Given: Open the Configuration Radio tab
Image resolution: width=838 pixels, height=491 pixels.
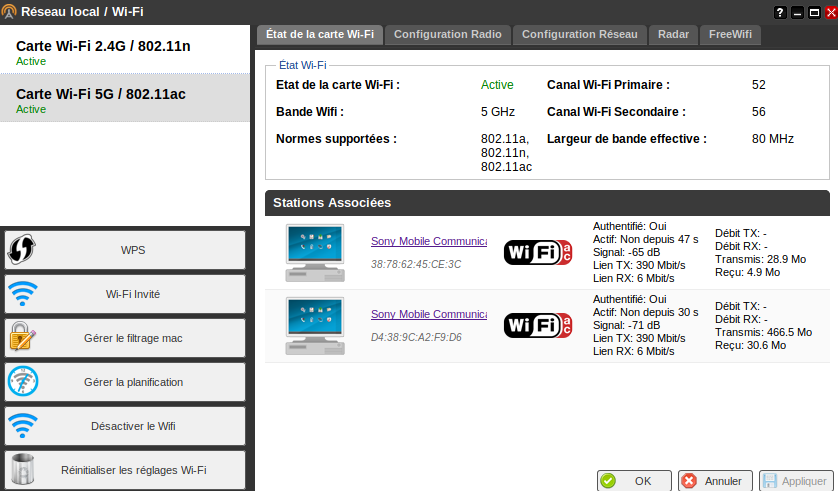Looking at the screenshot, I should tap(447, 34).
